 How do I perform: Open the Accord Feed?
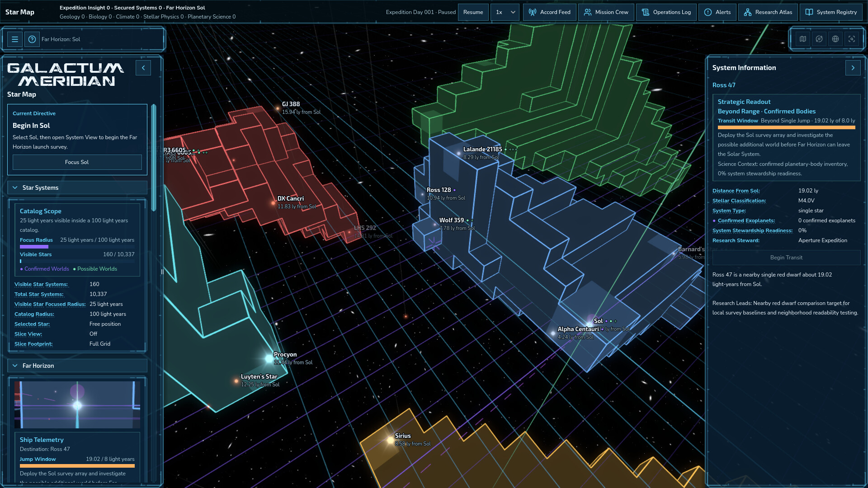550,12
